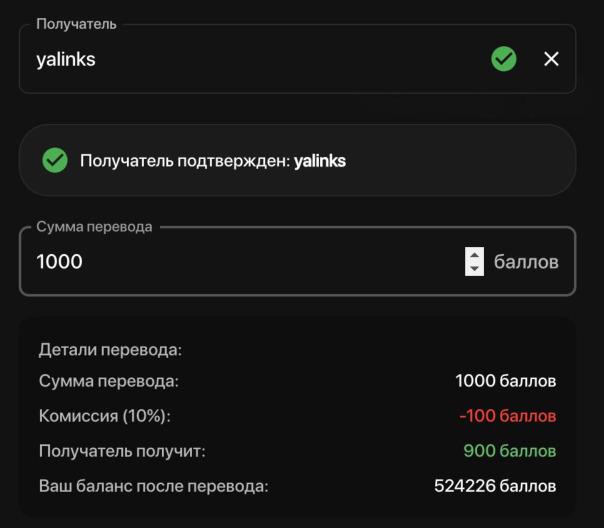
Task: Click the 1000 баллов transfer amount value
Action: (x=505, y=381)
